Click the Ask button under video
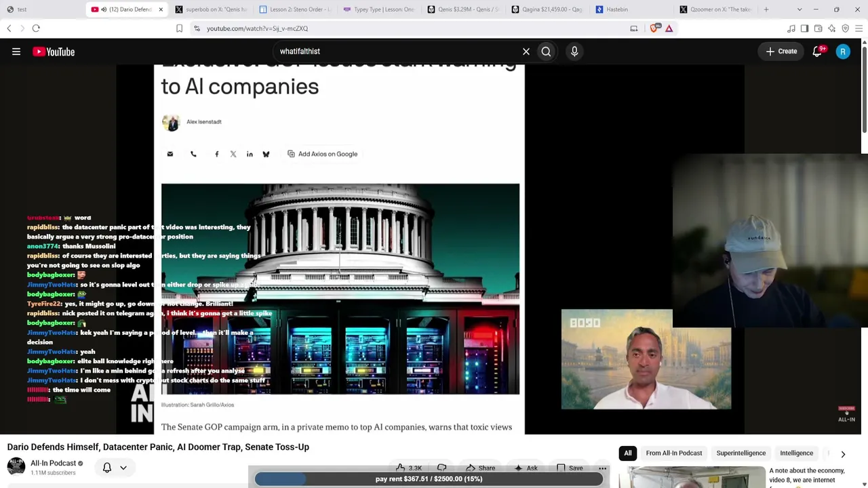The width and height of the screenshot is (868, 488). 526,468
